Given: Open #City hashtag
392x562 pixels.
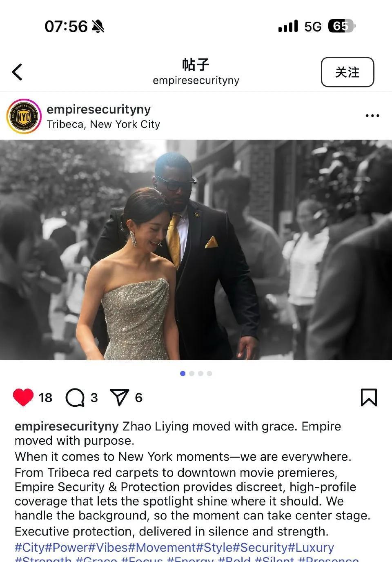Looking at the screenshot, I should click(x=29, y=547).
